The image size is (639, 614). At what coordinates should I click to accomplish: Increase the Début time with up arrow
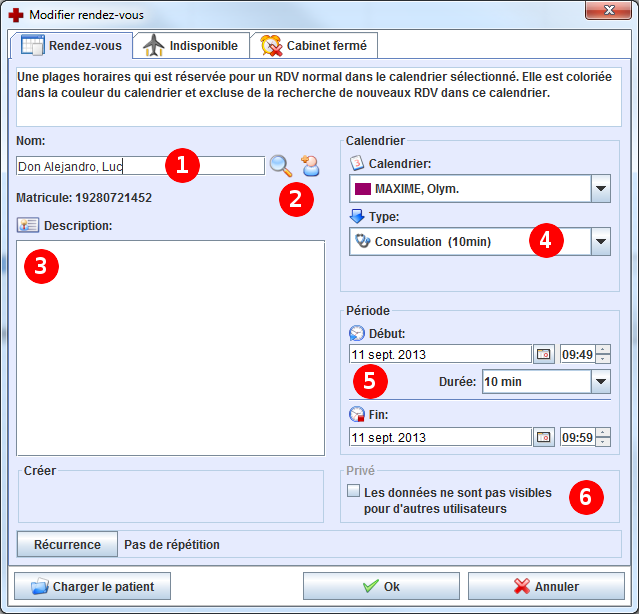tap(602, 349)
